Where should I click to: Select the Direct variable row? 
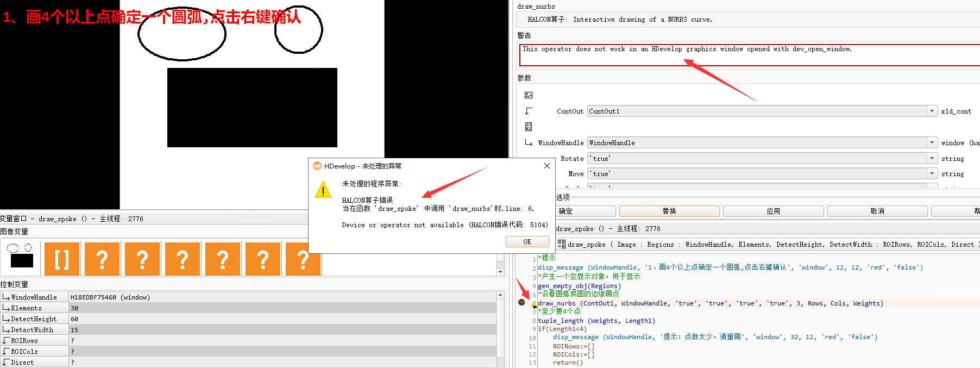[x=248, y=362]
